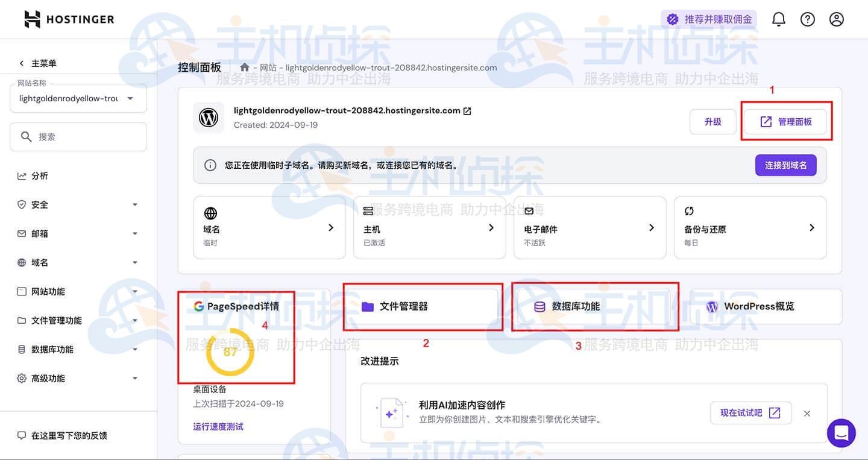Expand the 安全 sidebar menu
The height and width of the screenshot is (460, 868).
pos(78,205)
